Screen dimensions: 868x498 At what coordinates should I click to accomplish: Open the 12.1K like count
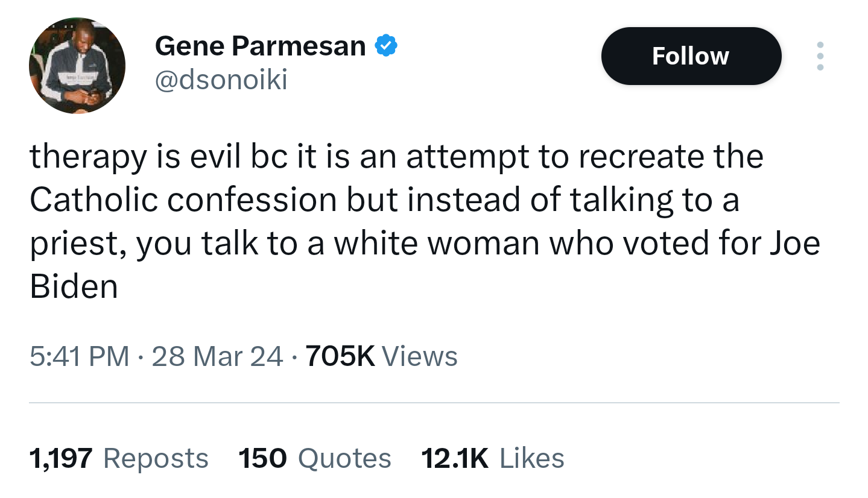pyautogui.click(x=455, y=458)
